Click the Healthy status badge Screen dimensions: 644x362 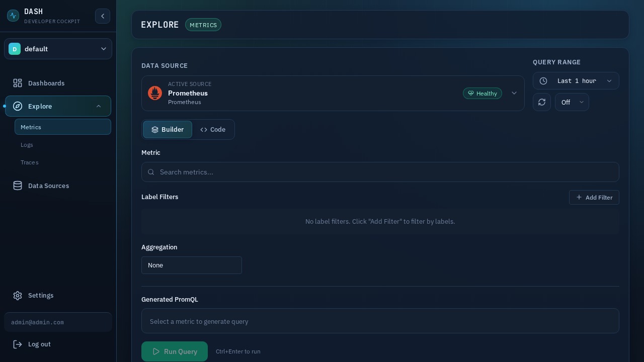482,94
